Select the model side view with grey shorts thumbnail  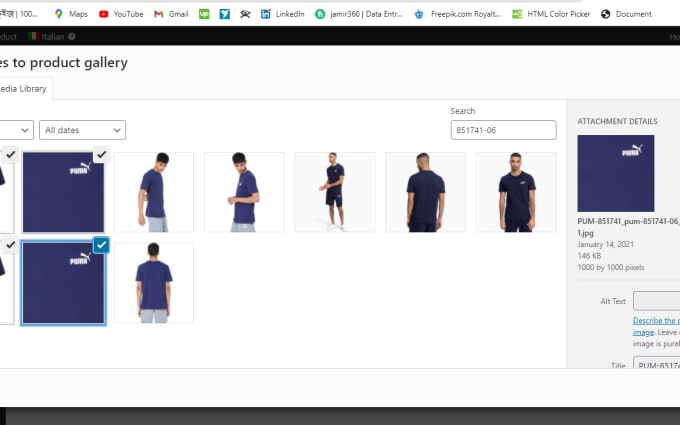[x=244, y=193]
